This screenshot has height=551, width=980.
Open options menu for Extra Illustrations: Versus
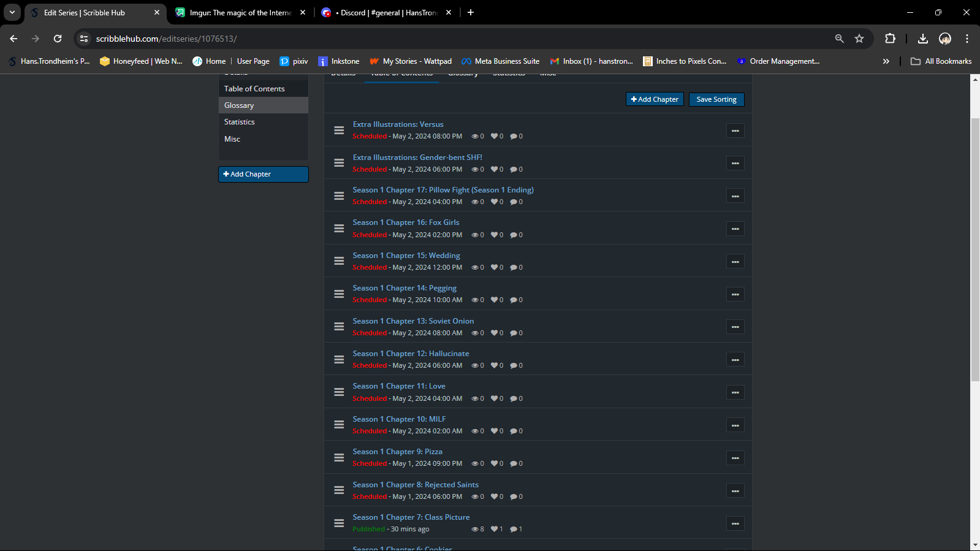pyautogui.click(x=735, y=131)
